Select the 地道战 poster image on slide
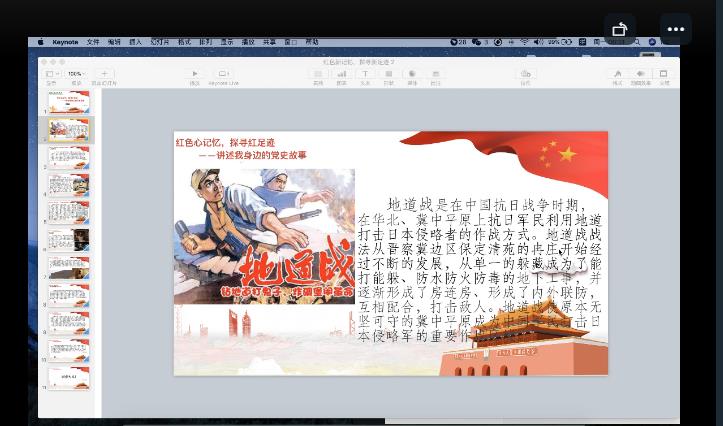The width and height of the screenshot is (723, 426). tap(264, 236)
